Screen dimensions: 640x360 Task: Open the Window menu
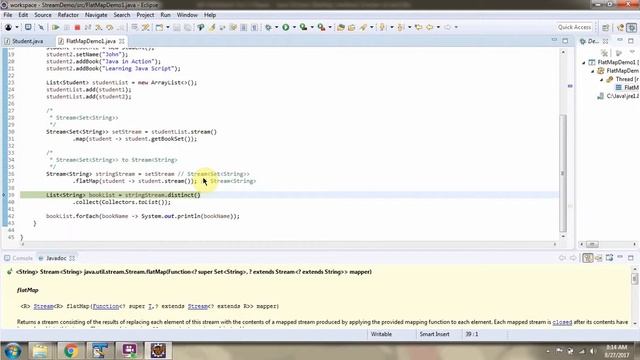point(187,15)
